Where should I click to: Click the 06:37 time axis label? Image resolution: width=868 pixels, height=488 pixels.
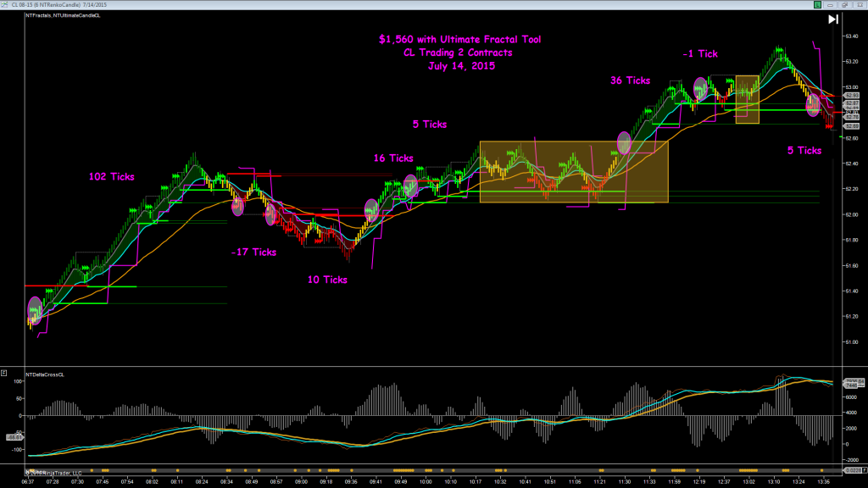pyautogui.click(x=28, y=482)
